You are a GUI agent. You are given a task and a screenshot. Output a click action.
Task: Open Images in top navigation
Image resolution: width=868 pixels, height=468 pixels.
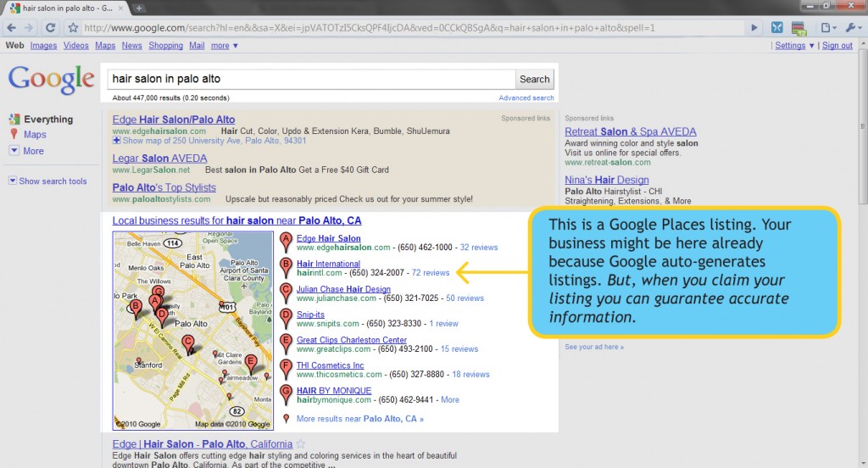[x=44, y=46]
